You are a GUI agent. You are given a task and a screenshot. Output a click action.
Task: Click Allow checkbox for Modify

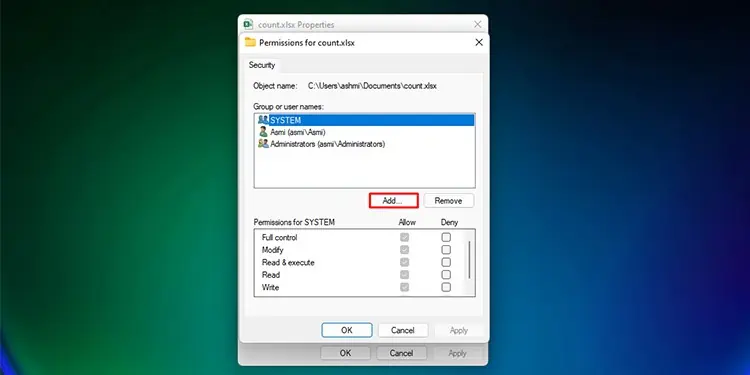(x=405, y=250)
